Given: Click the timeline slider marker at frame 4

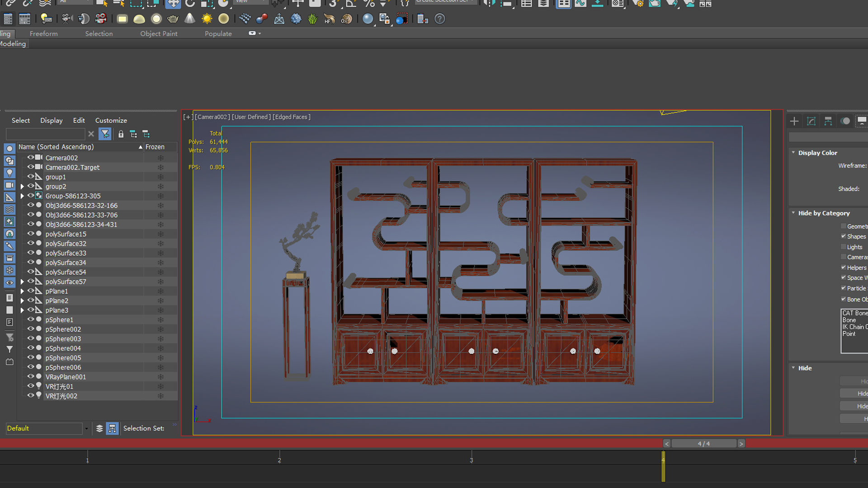Looking at the screenshot, I should [663, 465].
